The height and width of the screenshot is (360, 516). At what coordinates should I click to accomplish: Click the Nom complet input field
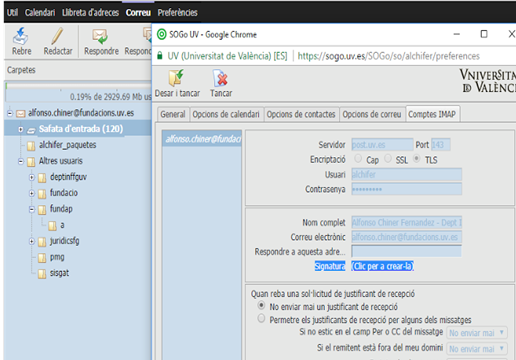407,222
